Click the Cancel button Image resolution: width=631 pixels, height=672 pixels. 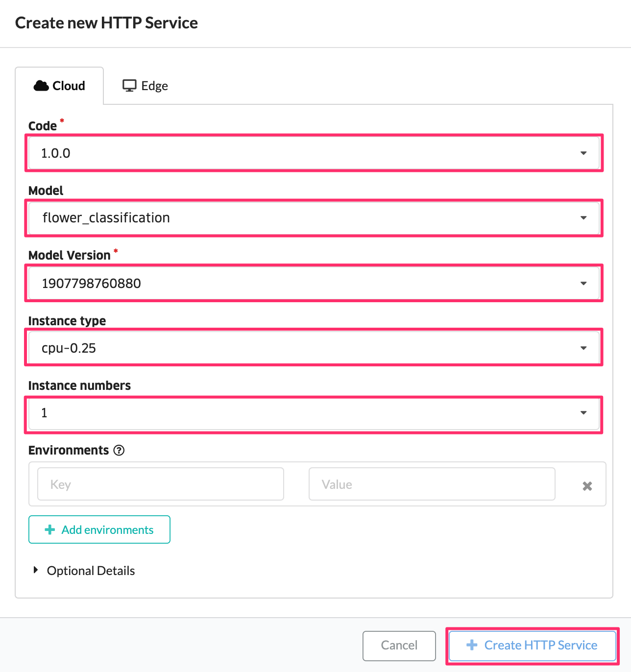point(399,646)
